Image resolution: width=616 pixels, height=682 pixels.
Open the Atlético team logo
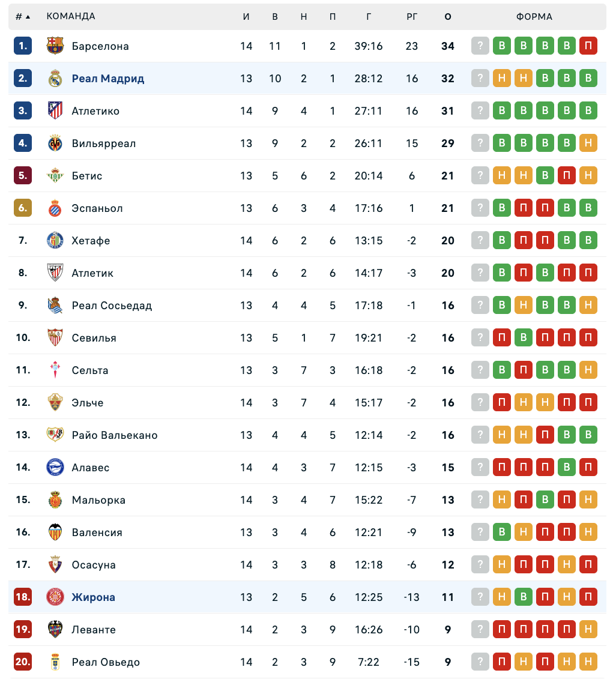point(55,111)
